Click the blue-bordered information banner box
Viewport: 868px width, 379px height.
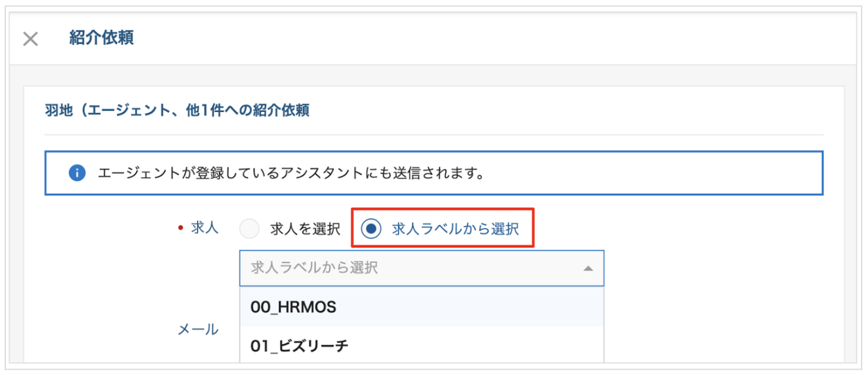(433, 173)
